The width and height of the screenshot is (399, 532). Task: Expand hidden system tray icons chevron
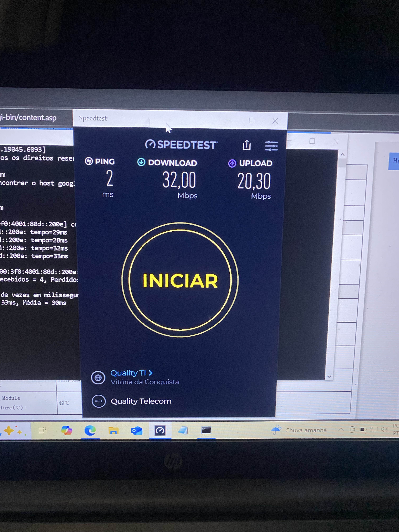341,429
